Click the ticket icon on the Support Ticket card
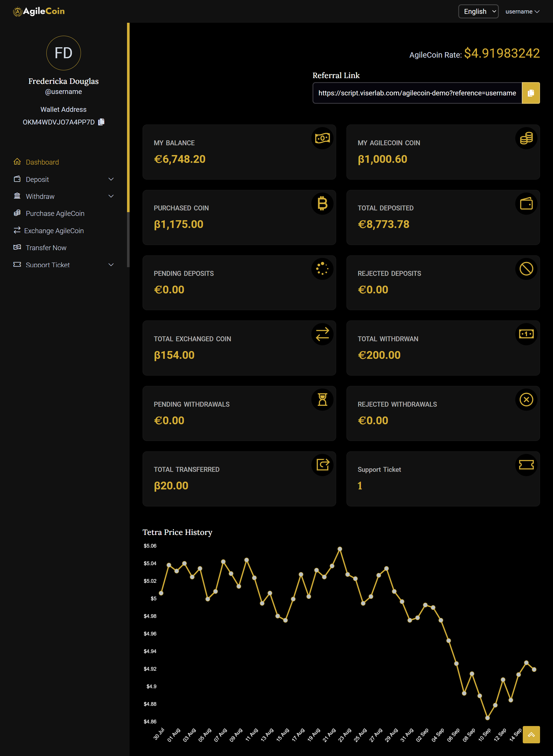The image size is (553, 756). (x=526, y=465)
